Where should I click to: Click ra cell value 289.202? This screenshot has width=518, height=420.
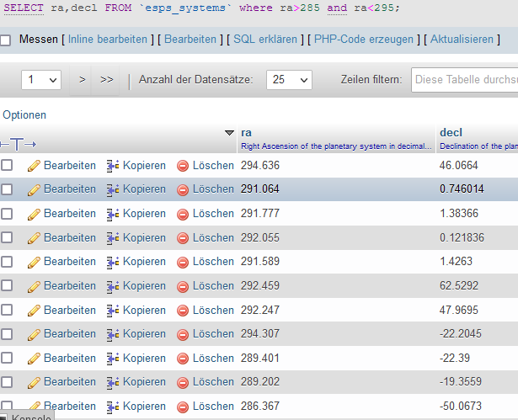click(260, 381)
